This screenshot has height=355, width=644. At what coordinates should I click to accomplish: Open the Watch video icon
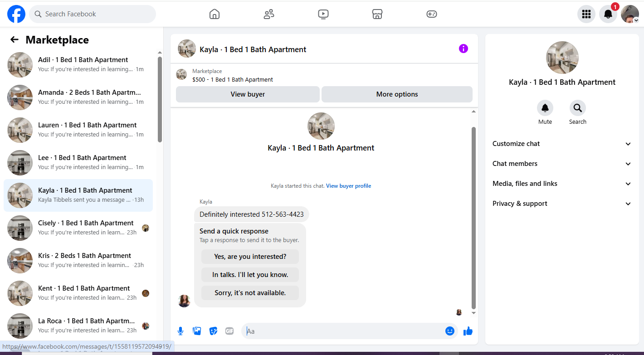pyautogui.click(x=323, y=14)
